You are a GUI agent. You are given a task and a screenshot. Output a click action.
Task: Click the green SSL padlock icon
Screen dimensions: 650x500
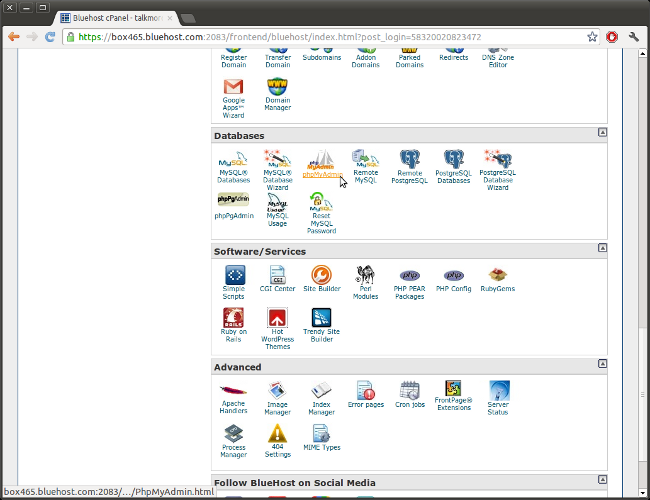[x=70, y=37]
